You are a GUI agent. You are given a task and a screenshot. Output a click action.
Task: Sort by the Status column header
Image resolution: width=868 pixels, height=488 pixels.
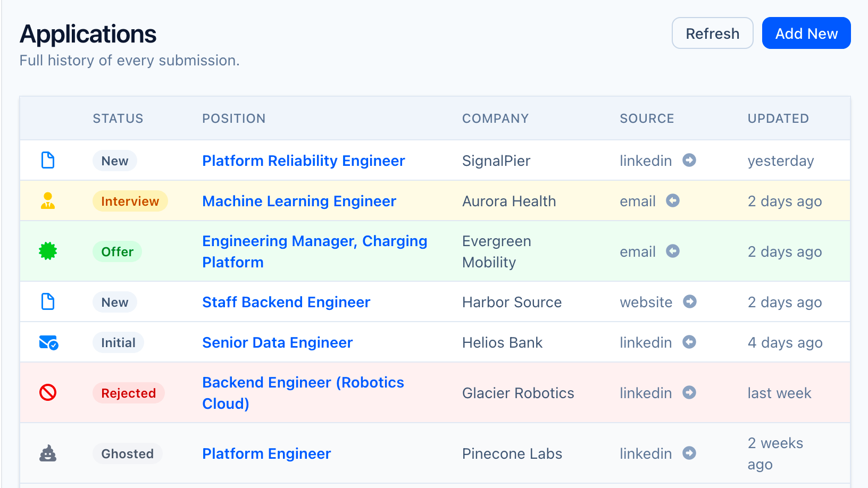click(x=118, y=119)
